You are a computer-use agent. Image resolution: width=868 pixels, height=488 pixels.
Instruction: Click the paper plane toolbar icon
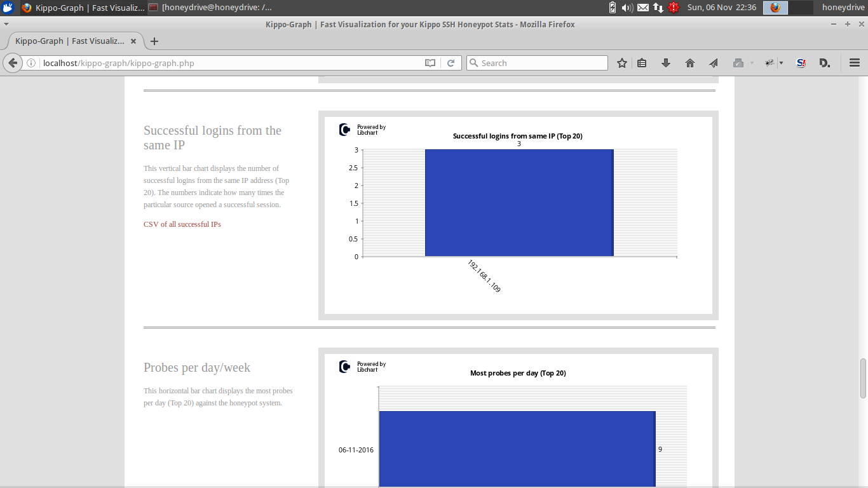click(714, 63)
